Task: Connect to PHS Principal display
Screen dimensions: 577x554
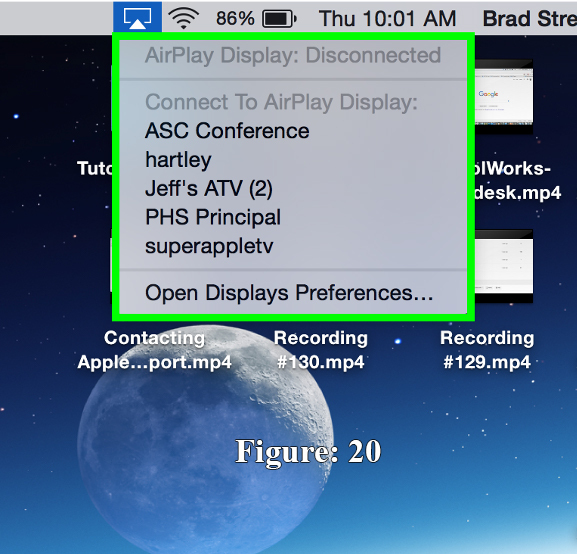Action: [x=293, y=217]
